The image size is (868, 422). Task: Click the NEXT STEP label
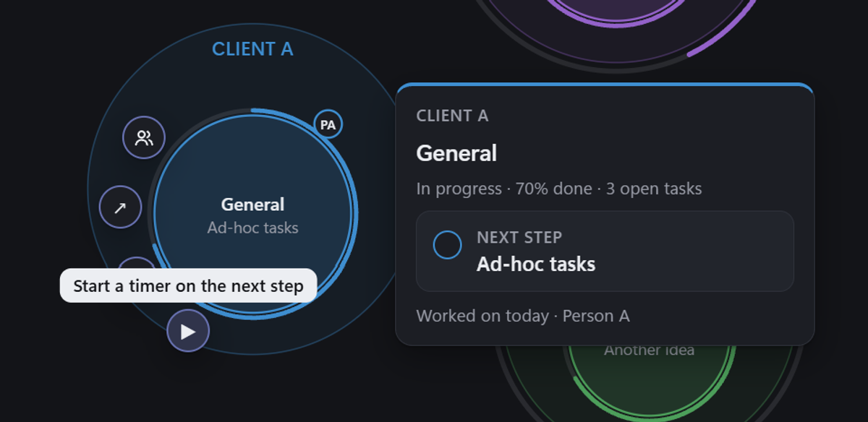tap(519, 237)
